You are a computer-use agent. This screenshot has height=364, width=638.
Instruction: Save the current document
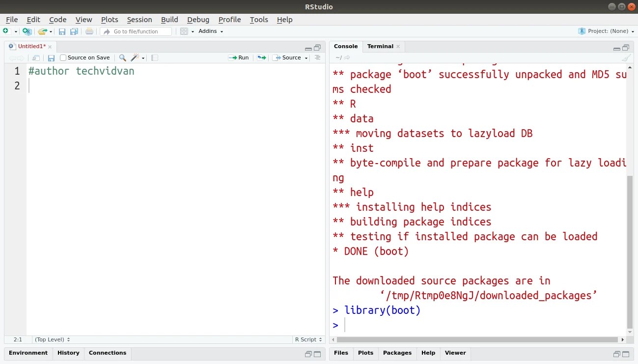(x=62, y=31)
